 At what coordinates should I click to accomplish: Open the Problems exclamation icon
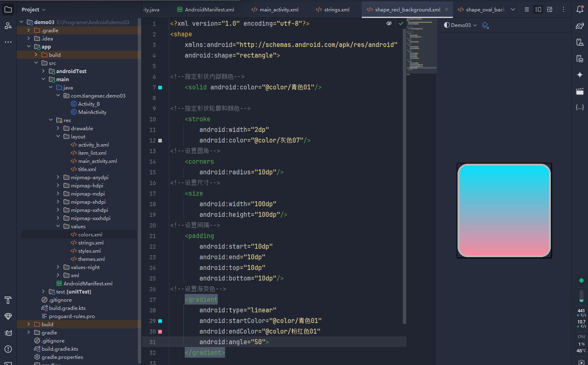pyautogui.click(x=8, y=349)
